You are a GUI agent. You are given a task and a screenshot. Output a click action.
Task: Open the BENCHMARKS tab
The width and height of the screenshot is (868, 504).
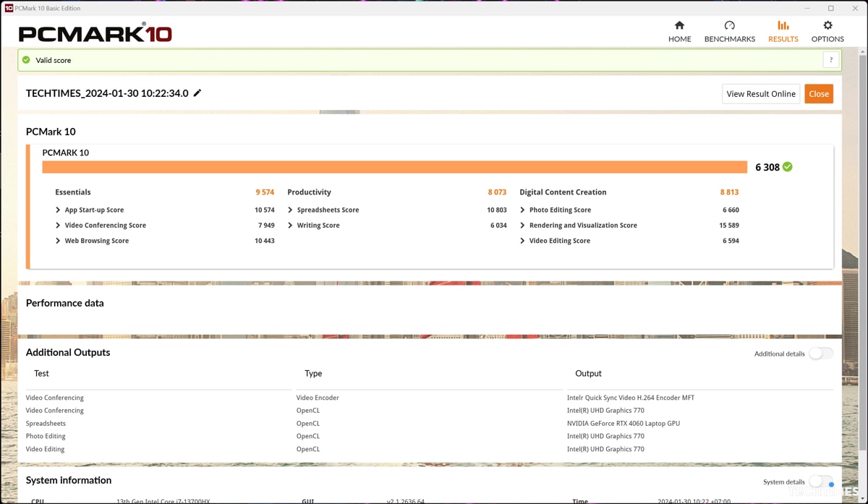(729, 32)
